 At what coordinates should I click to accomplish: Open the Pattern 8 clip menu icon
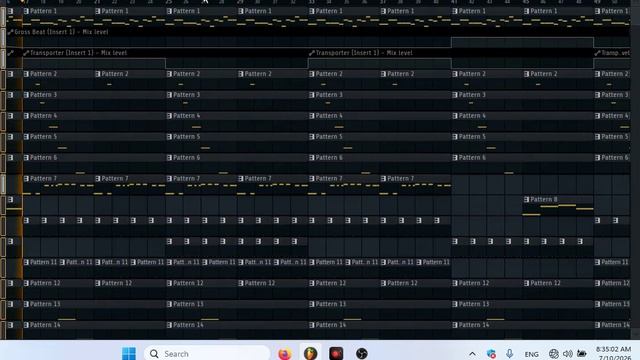527,200
